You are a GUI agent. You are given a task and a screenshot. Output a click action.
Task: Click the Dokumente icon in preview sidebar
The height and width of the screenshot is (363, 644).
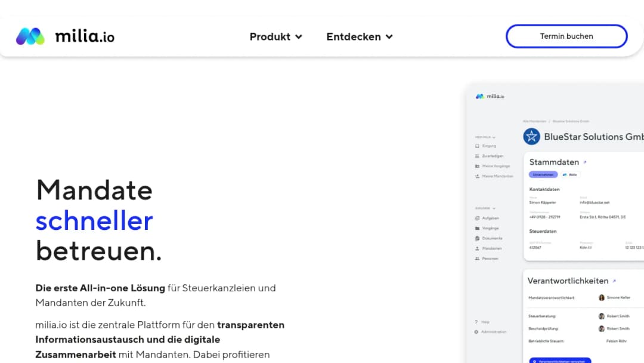tap(477, 238)
